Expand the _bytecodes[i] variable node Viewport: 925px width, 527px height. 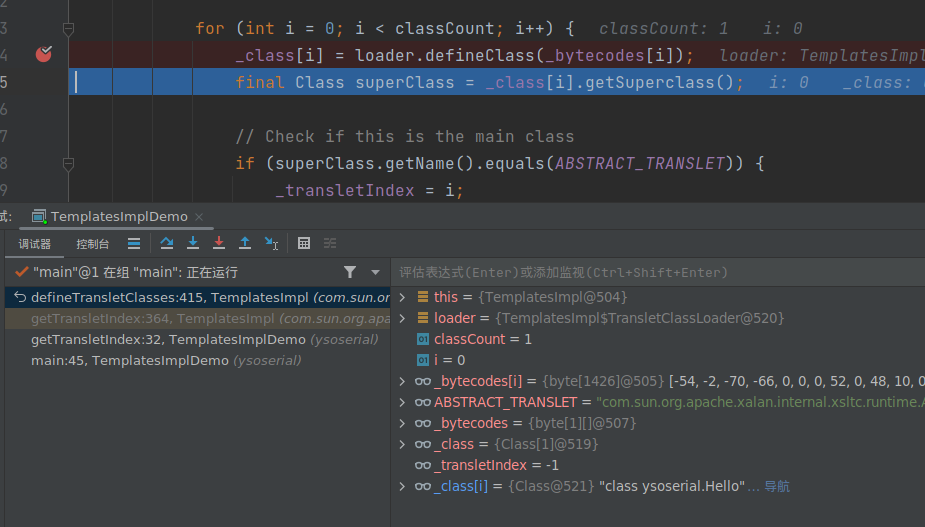point(403,381)
